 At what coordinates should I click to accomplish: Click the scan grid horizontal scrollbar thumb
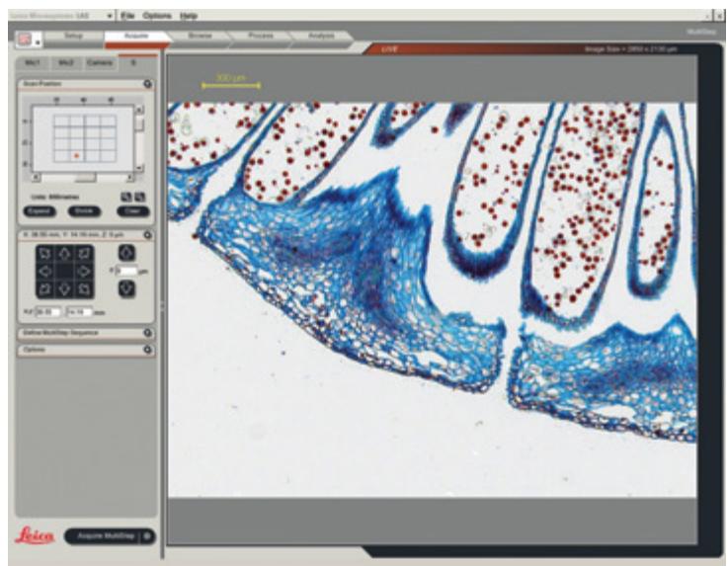(x=85, y=178)
